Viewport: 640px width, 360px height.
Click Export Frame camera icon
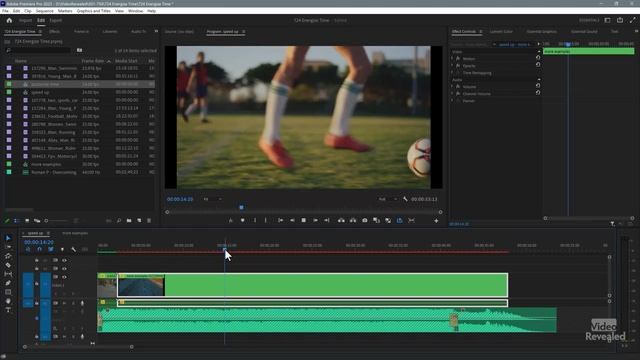(x=364, y=220)
